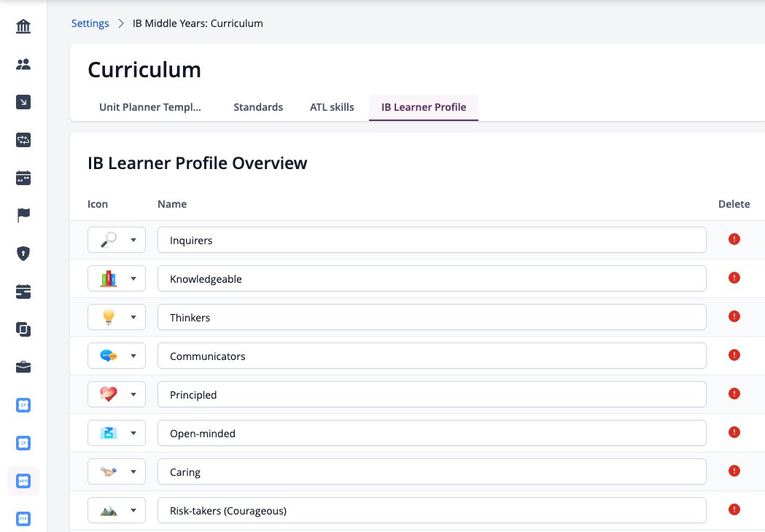Viewport: 765px width, 532px height.
Task: Open the people group sidebar icon
Action: [x=23, y=64]
